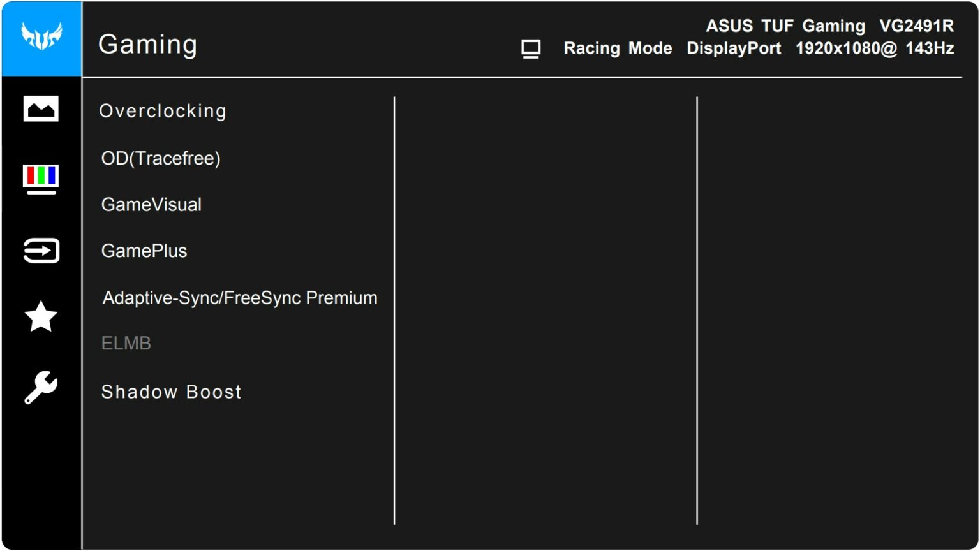Toggle the ELMB setting
Viewport: 980px width, 551px height.
click(126, 343)
